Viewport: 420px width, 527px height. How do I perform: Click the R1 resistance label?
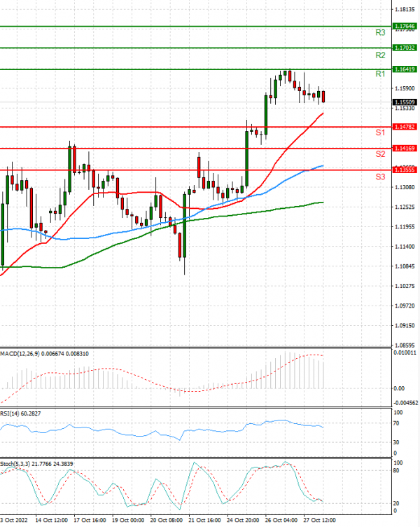(380, 74)
